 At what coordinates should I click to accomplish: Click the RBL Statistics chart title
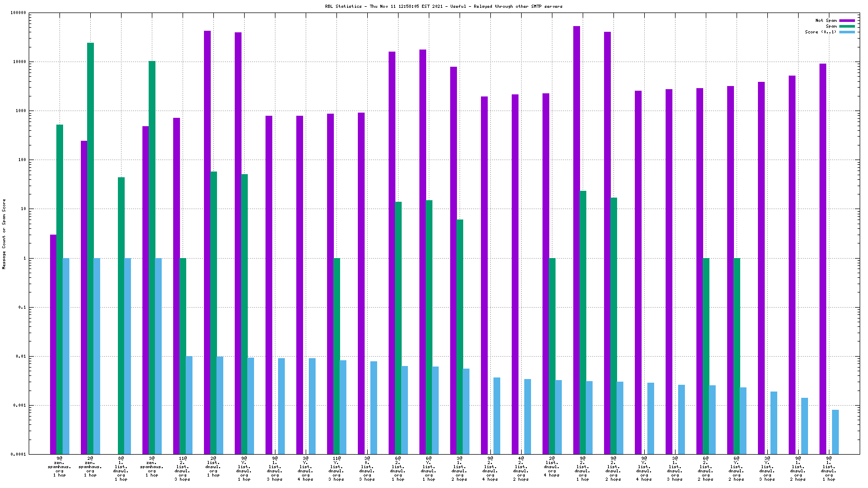(x=443, y=6)
